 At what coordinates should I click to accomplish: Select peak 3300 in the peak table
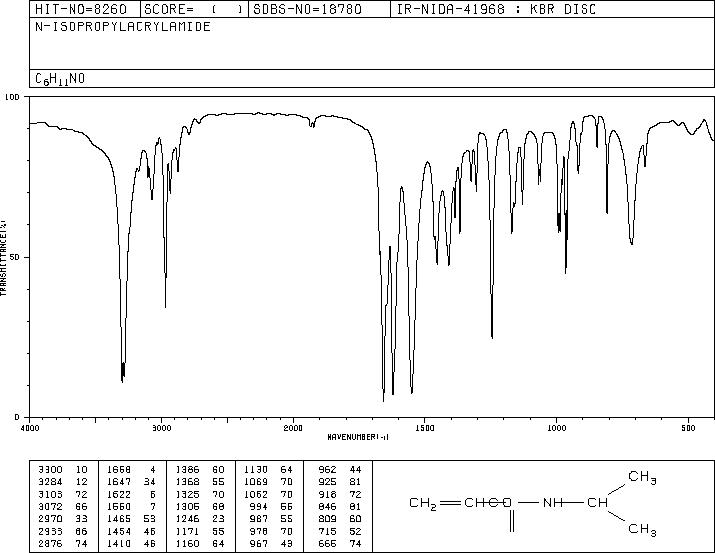[x=50, y=470]
